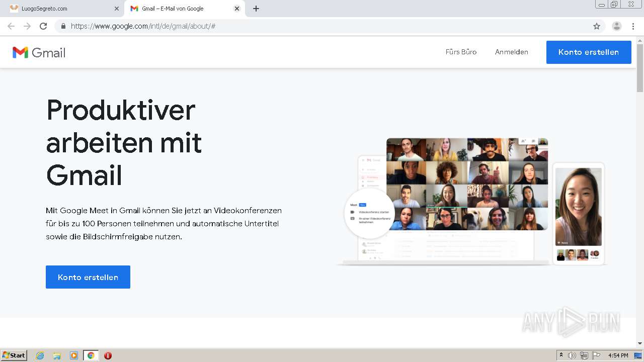Click Konto erstellen button below the description

click(88, 277)
